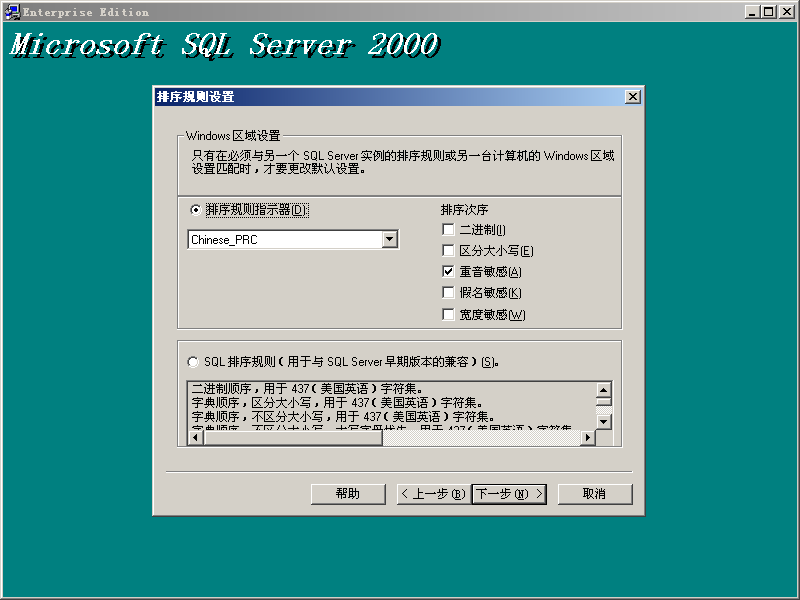Click the Chinese_PRC combo box field
The height and width of the screenshot is (600, 800).
coord(293,239)
